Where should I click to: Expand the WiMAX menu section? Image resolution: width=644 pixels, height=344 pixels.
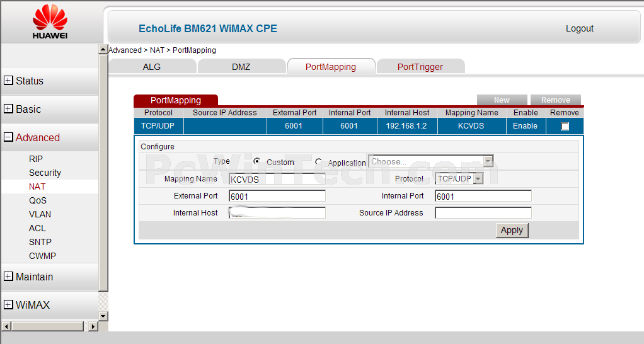(8, 304)
